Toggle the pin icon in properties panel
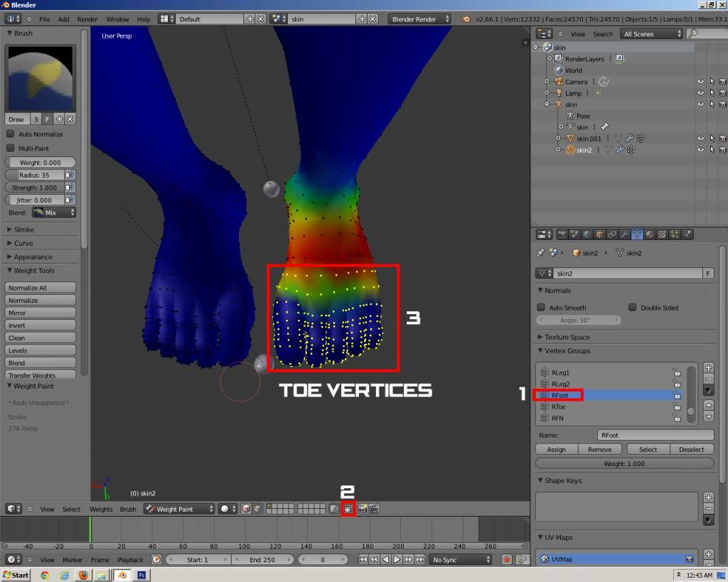The width and height of the screenshot is (728, 582). point(540,253)
